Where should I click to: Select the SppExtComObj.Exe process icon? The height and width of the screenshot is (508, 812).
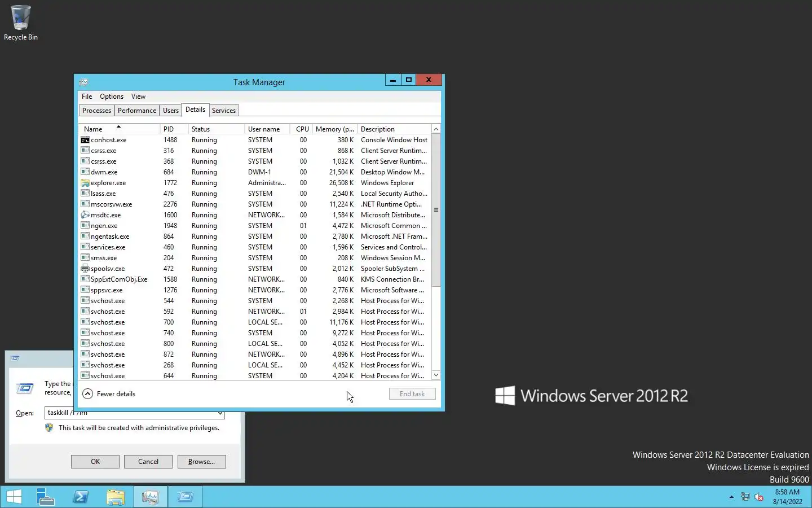click(85, 279)
